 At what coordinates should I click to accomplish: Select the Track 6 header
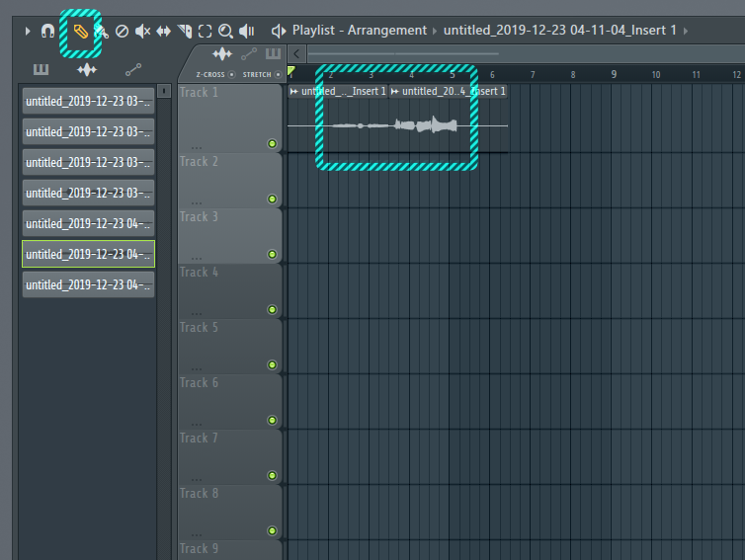pyautogui.click(x=230, y=402)
